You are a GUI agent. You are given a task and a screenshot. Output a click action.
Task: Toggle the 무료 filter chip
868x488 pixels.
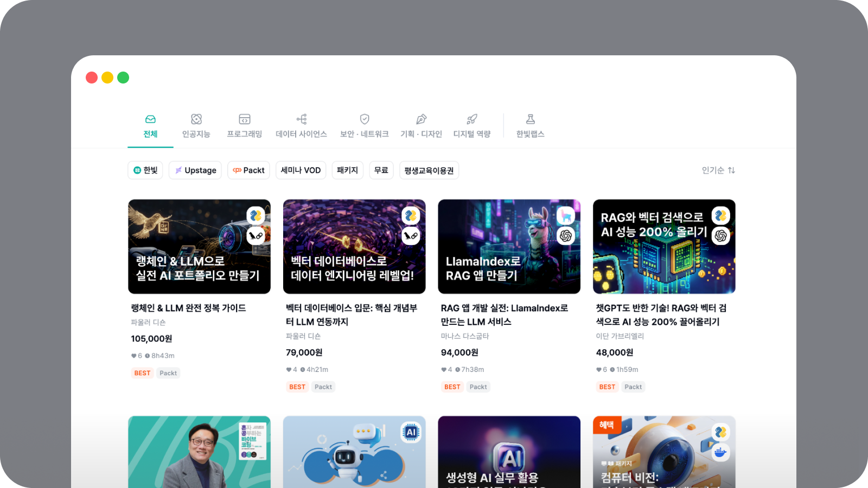tap(381, 170)
